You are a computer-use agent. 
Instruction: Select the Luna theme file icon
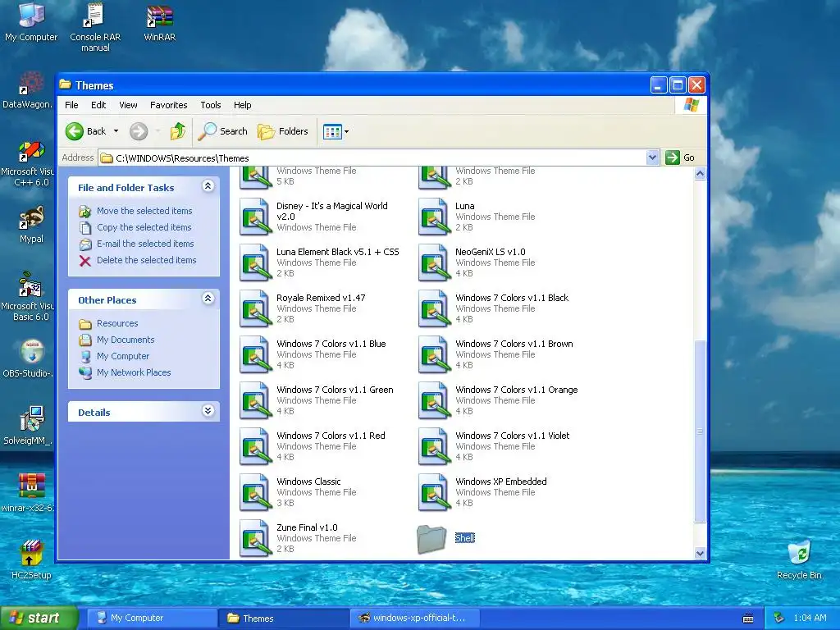pos(433,217)
